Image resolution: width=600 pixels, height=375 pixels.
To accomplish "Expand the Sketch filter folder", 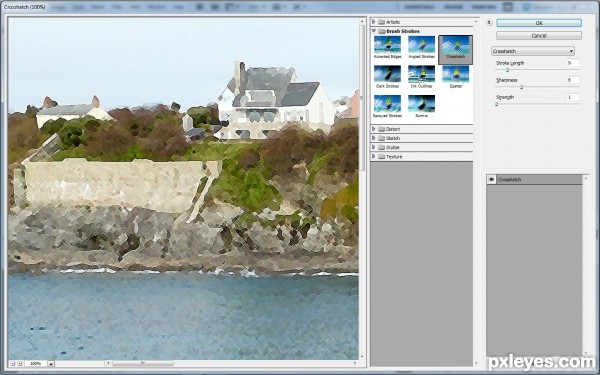I will [x=374, y=138].
